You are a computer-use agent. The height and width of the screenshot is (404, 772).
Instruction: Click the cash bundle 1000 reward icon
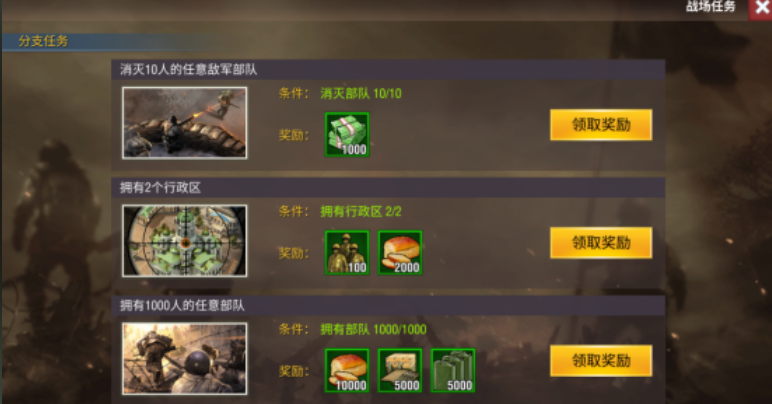point(347,135)
